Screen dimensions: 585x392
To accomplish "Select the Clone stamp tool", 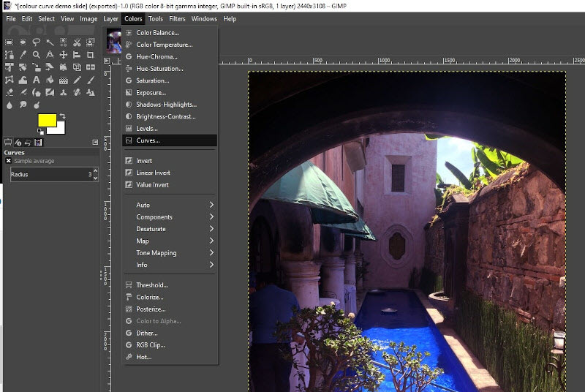I will tap(64, 92).
